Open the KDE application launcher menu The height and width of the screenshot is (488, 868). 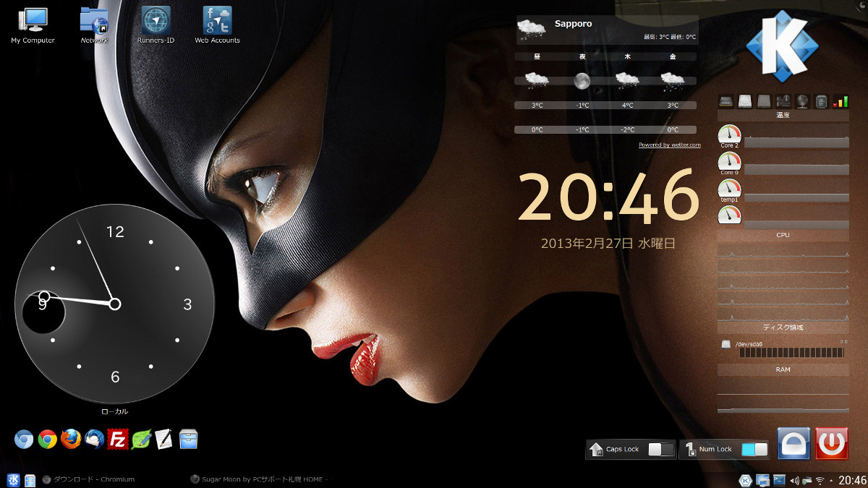tap(13, 480)
